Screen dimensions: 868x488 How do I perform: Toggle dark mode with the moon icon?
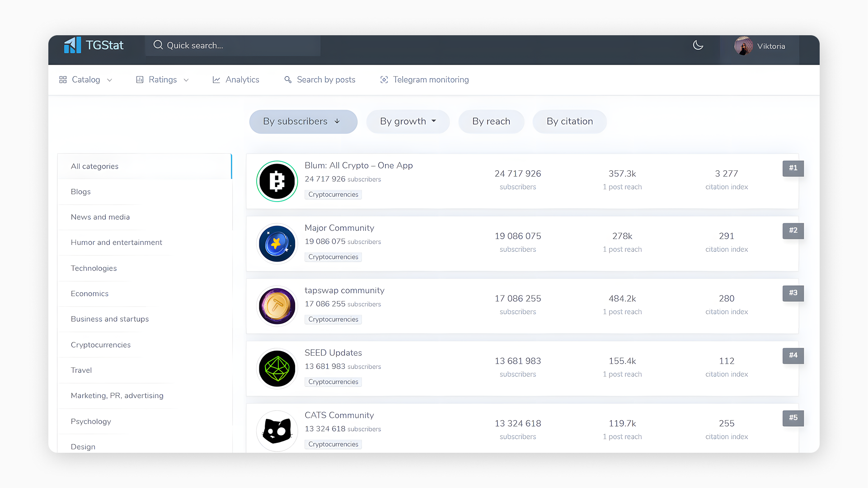tap(698, 45)
